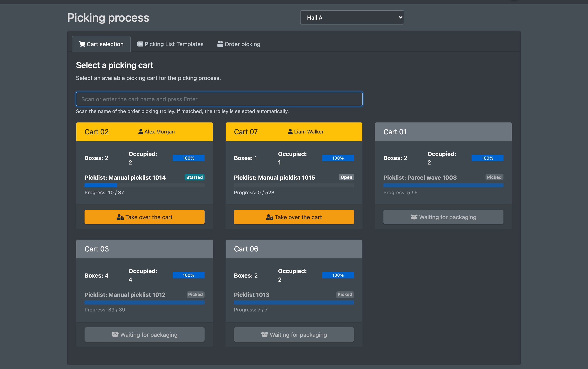This screenshot has width=588, height=369.
Task: Click Waiting for packaging button on Cart 06
Action: tap(294, 334)
